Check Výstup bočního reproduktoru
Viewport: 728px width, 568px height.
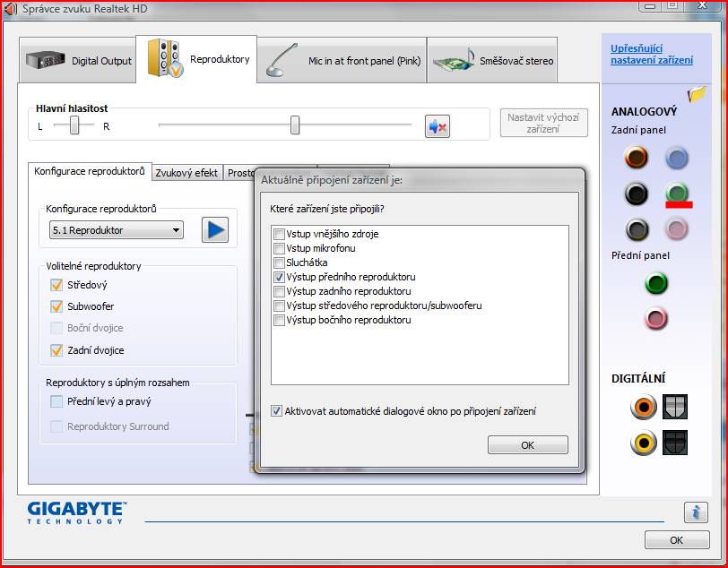point(279,320)
